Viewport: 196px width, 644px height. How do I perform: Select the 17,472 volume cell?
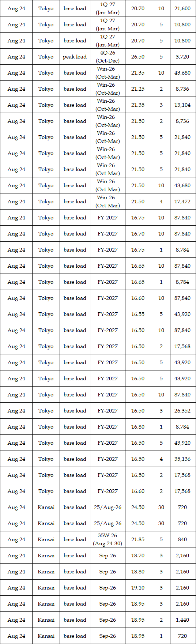pos(182,202)
